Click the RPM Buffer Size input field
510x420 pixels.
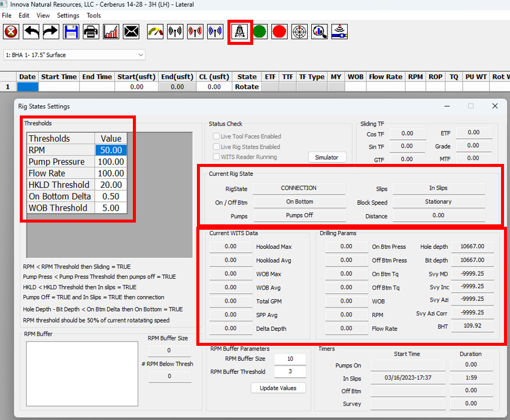tap(290, 359)
